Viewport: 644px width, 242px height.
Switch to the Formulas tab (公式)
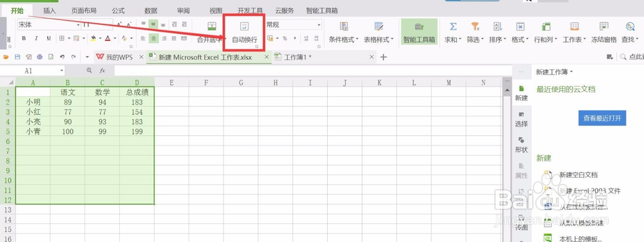point(118,11)
